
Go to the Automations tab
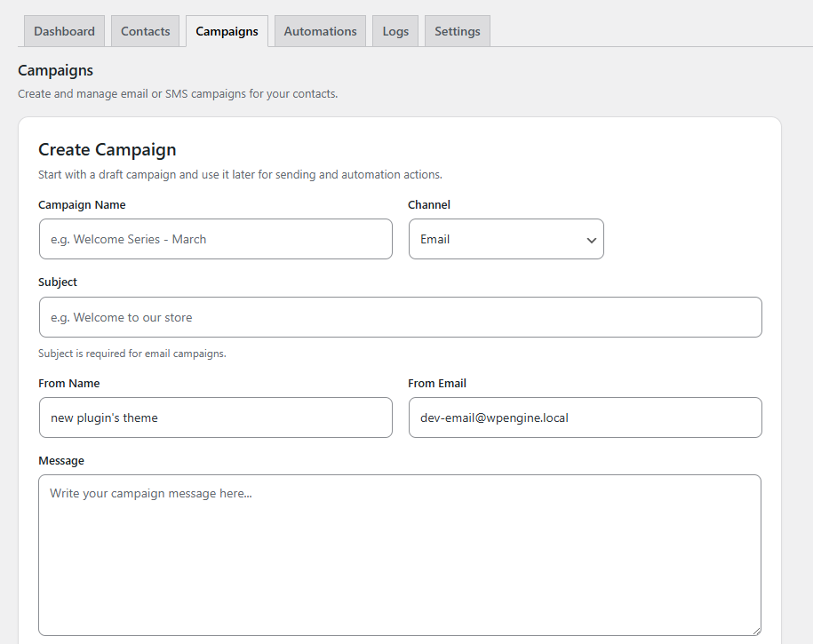click(x=320, y=31)
